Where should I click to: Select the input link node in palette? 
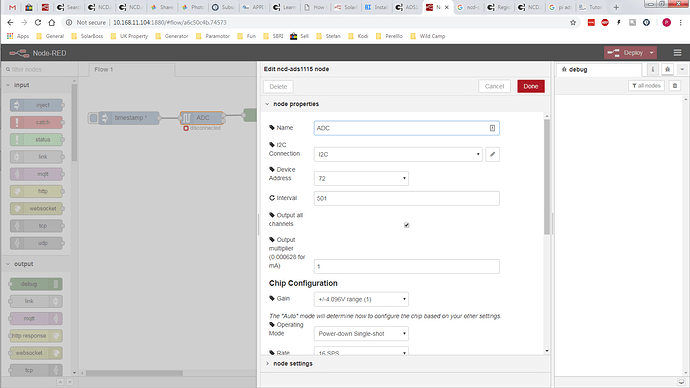tap(37, 157)
